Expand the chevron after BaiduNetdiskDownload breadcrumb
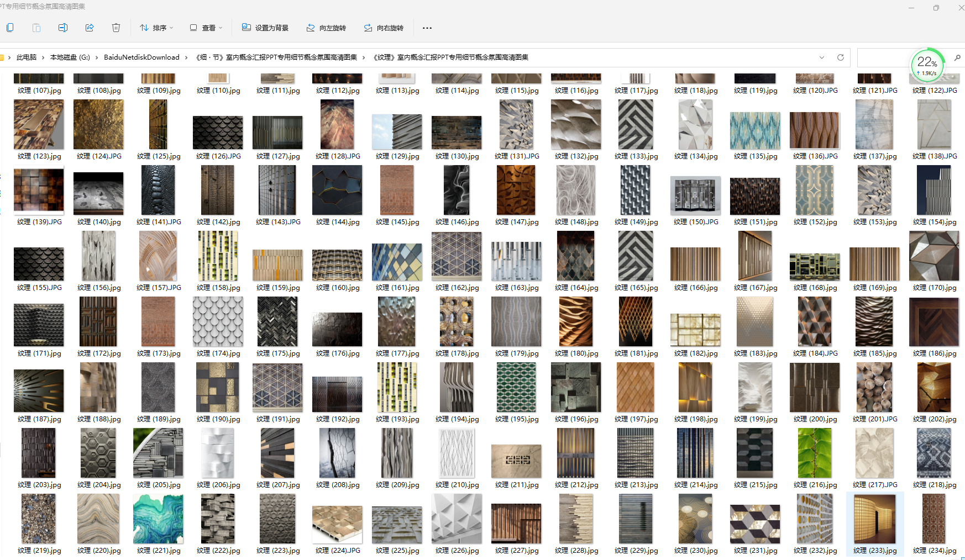The height and width of the screenshot is (560, 965). [x=186, y=57]
